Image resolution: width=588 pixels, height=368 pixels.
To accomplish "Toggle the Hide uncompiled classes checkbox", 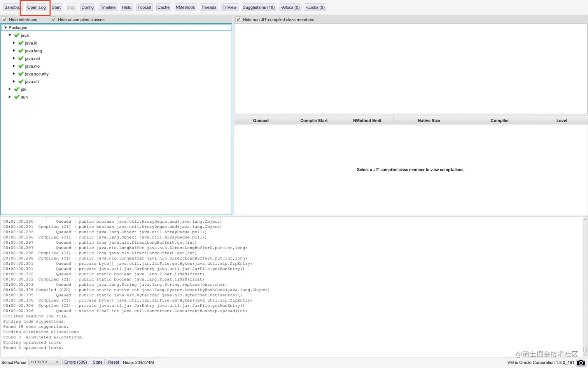I will [x=54, y=19].
